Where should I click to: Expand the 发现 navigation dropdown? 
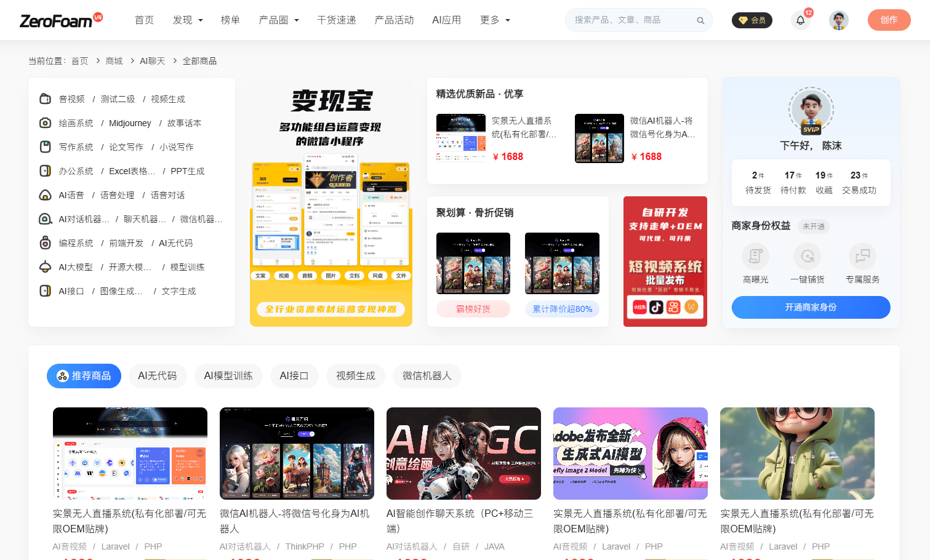187,20
